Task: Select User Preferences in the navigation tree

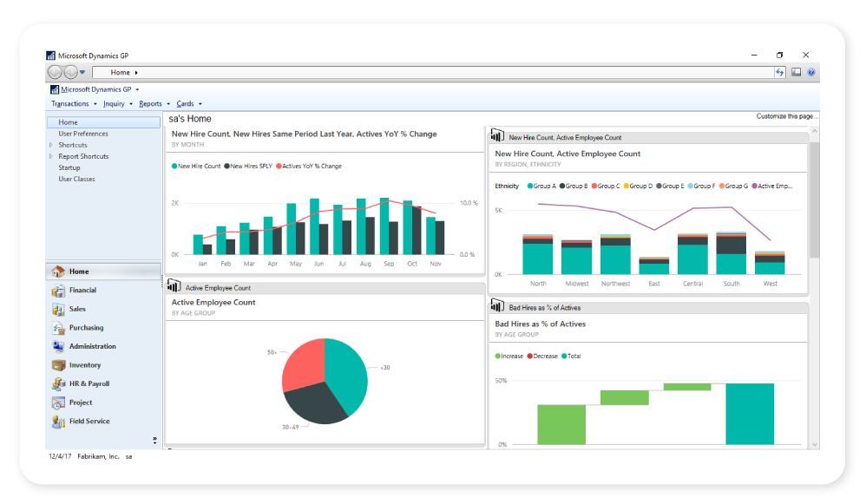Action: point(83,134)
